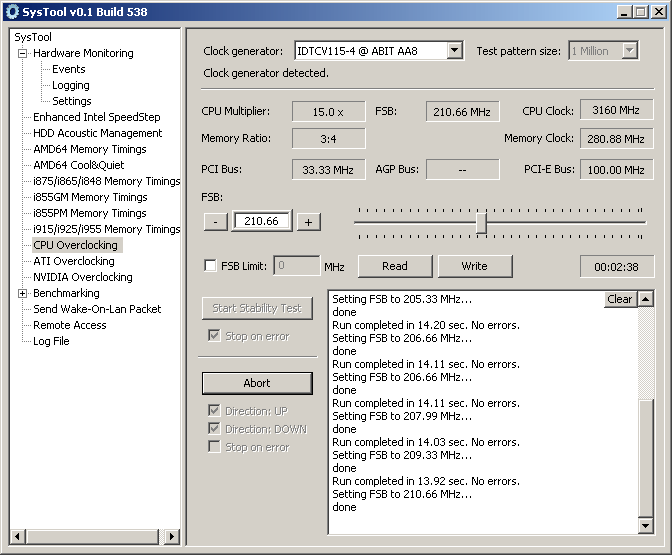Increase FSB with the plus button
Viewport: 672px width, 555px height.
(309, 221)
